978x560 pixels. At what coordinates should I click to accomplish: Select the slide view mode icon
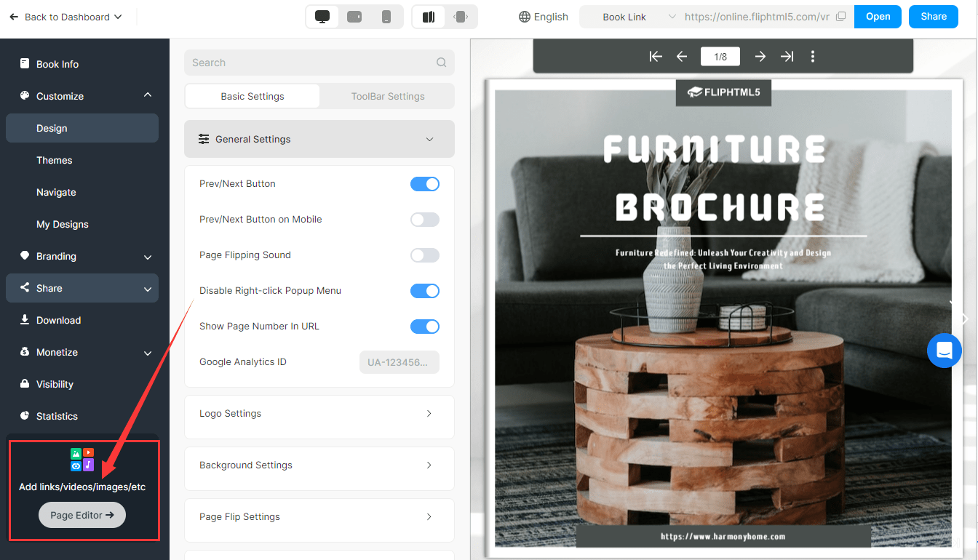click(x=461, y=17)
